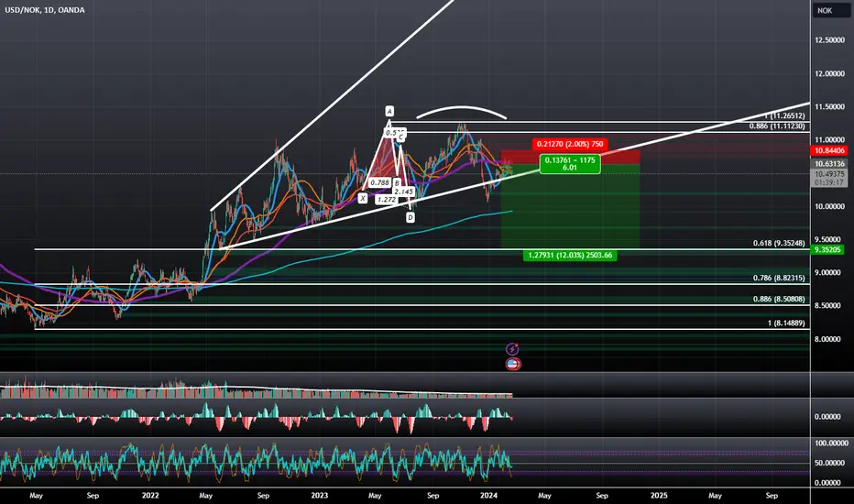This screenshot has width=854, height=504.
Task: Select the red stop-loss label 0.21270 (2.00%) 750
Action: click(570, 145)
